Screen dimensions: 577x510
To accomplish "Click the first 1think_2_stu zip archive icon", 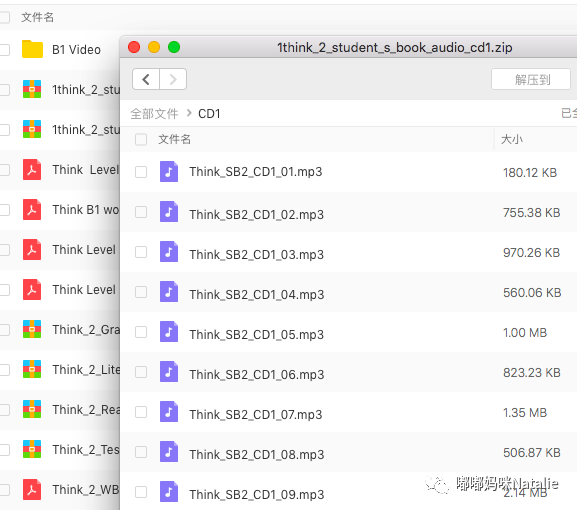I will pos(32,89).
